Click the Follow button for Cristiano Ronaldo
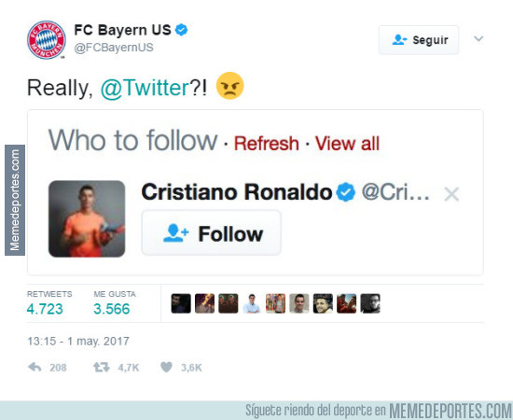Image resolution: width=513 pixels, height=420 pixels. [212, 232]
